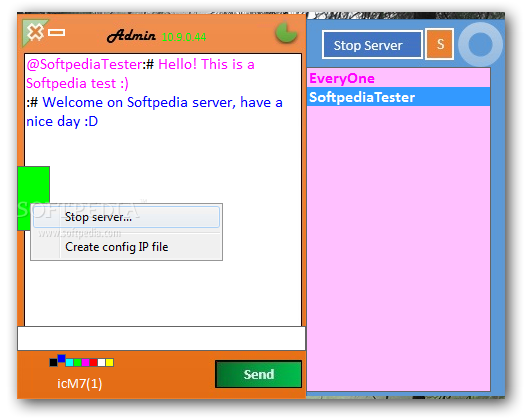This screenshot has width=525, height=419.
Task: Pick the blue text color swatch
Action: [x=61, y=358]
